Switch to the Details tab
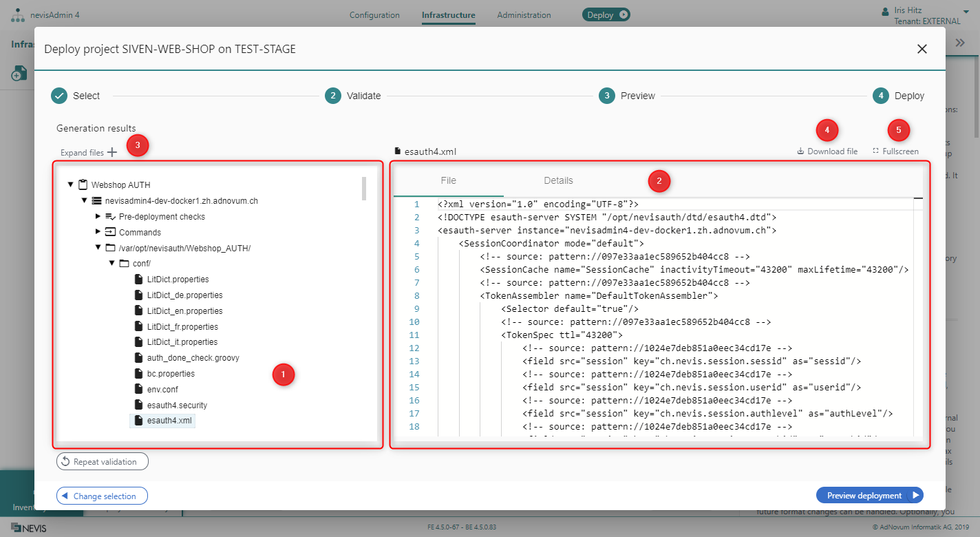The height and width of the screenshot is (537, 980). tap(558, 180)
